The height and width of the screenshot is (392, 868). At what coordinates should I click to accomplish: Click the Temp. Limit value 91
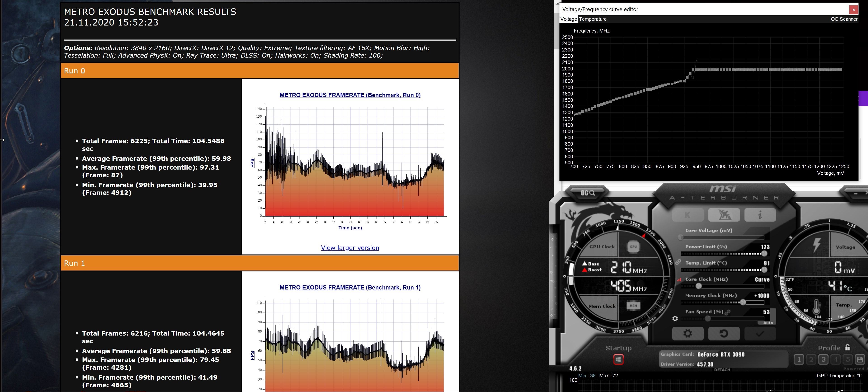(x=767, y=263)
